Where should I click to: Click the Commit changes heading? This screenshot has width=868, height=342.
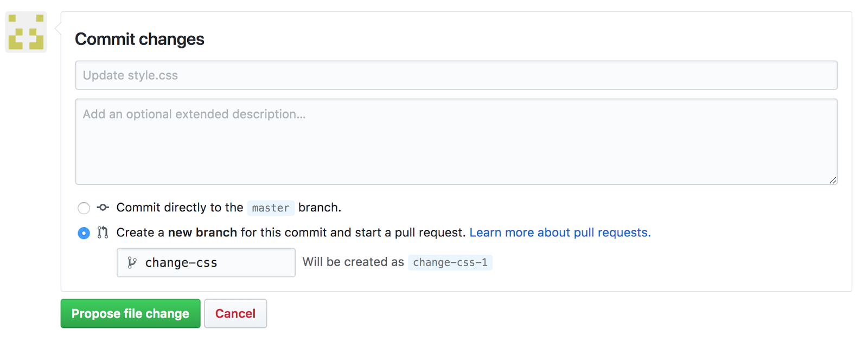tap(139, 40)
